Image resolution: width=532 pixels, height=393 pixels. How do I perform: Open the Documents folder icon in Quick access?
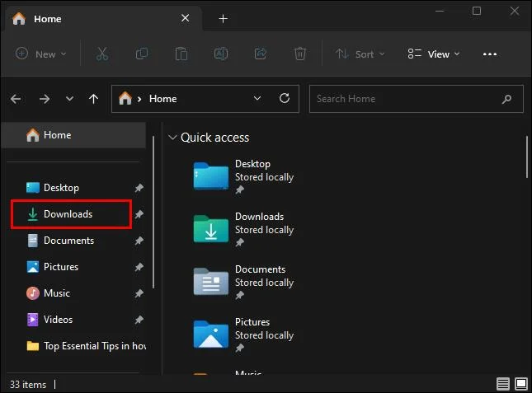click(x=211, y=281)
